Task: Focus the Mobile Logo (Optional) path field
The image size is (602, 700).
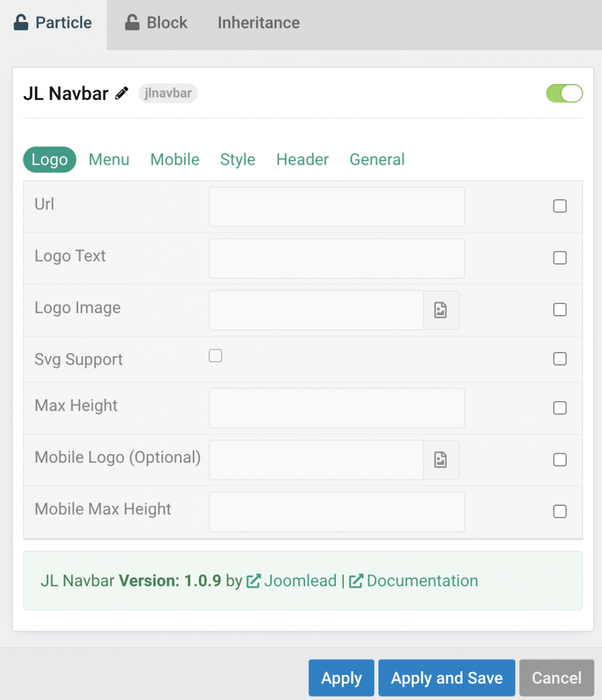Action: click(x=316, y=460)
